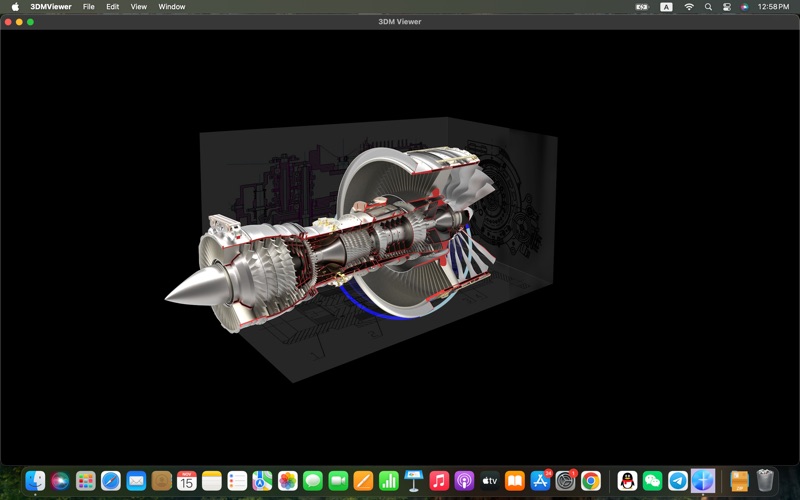Screen dimensions: 800x500
Task: Launch WeChat from the Dock
Action: 653,481
